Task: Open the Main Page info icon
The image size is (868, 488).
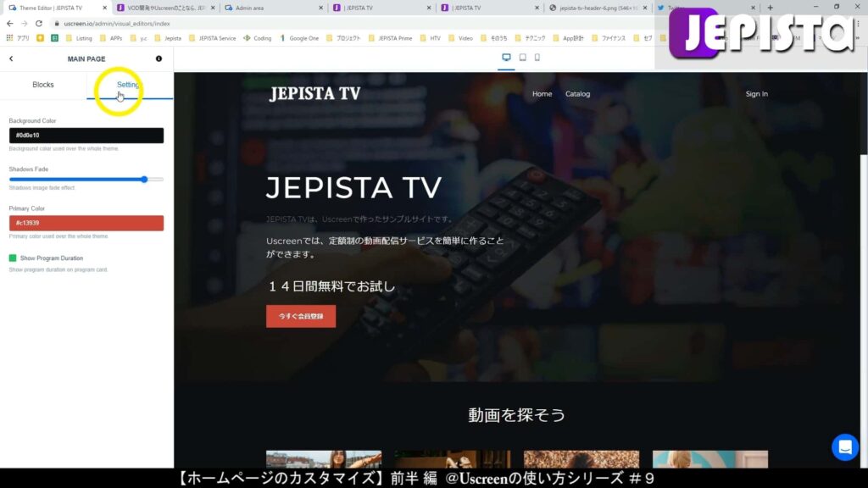Action: pyautogui.click(x=159, y=58)
